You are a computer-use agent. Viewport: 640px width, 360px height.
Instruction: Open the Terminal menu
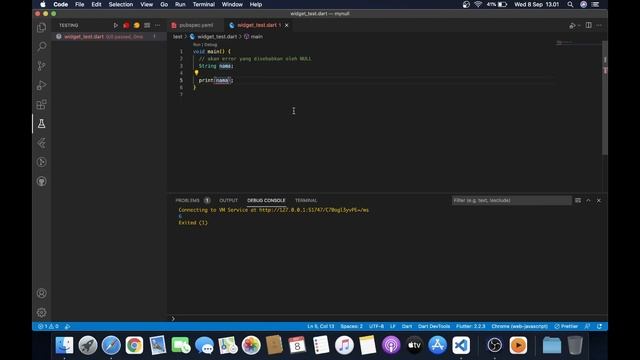pyautogui.click(x=204, y=4)
